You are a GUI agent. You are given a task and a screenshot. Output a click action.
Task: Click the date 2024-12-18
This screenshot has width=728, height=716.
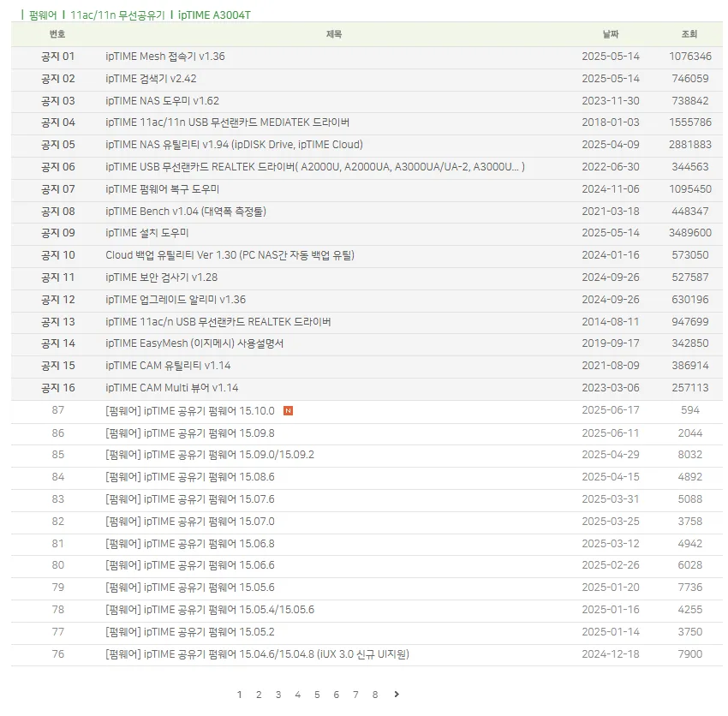click(x=611, y=654)
